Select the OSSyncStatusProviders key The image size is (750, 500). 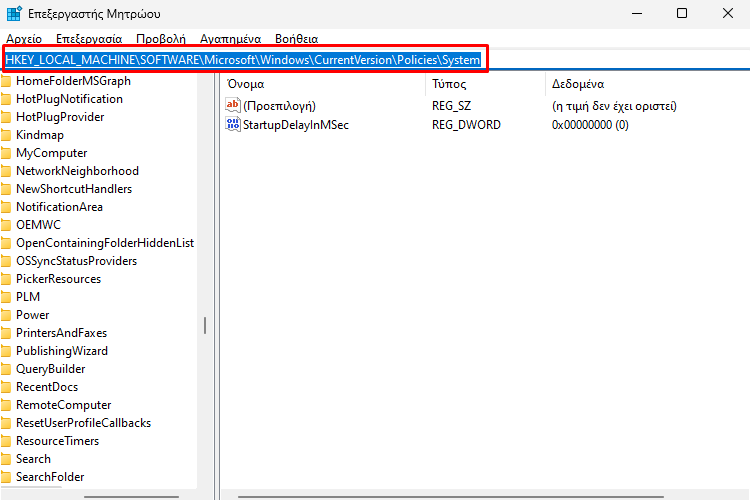[x=77, y=261]
